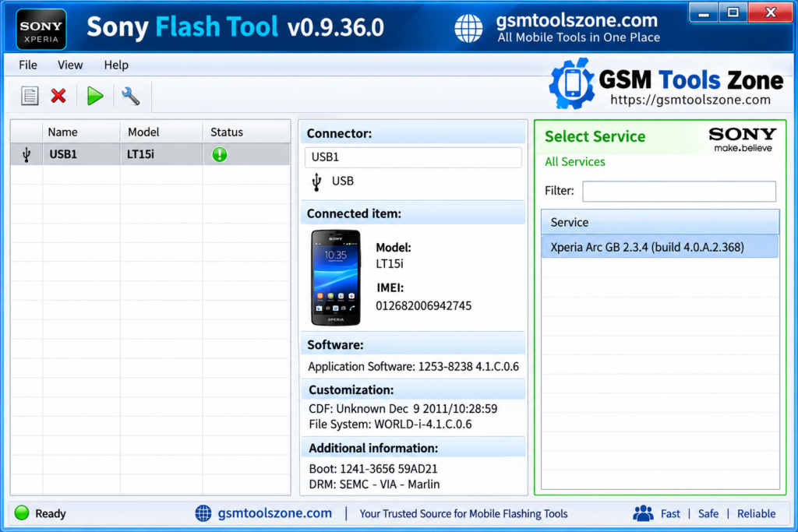Click the IMEI number 012682006942745

[423, 305]
